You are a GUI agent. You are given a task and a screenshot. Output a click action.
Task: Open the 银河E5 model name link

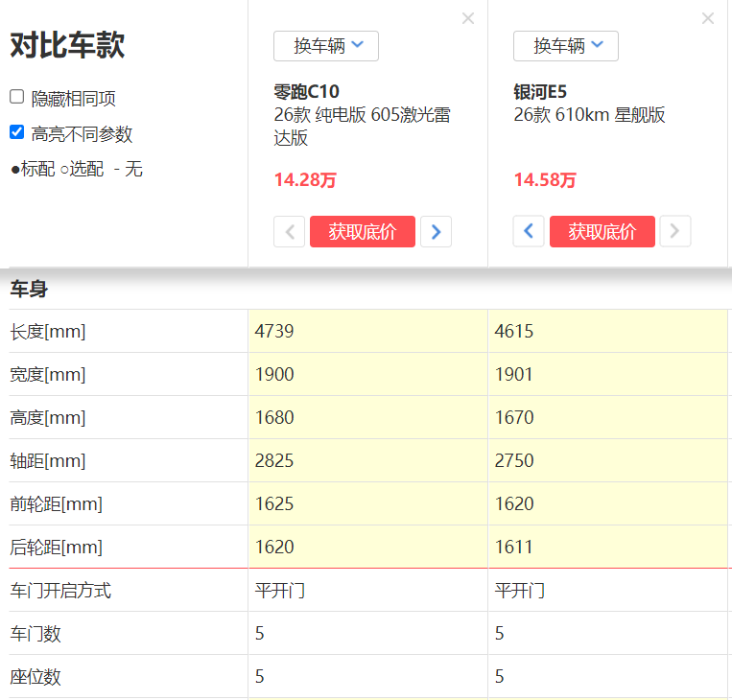(x=540, y=93)
